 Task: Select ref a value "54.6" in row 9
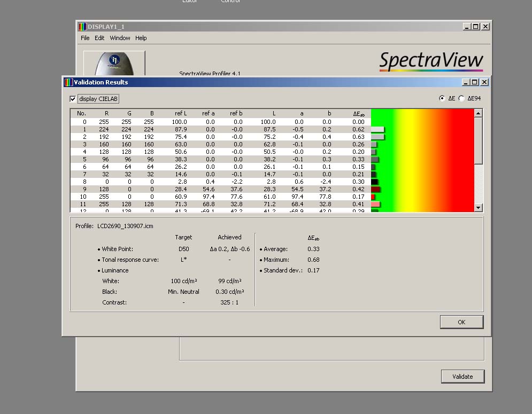pyautogui.click(x=209, y=189)
